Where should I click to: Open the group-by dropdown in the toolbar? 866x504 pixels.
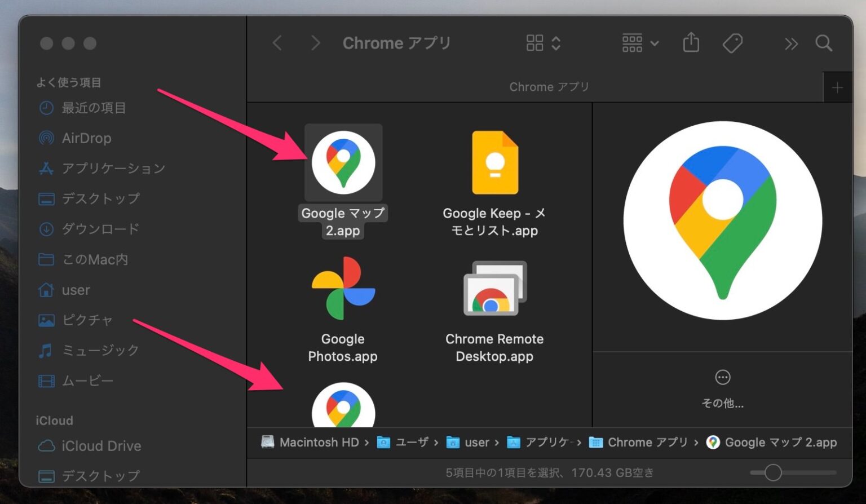point(640,43)
